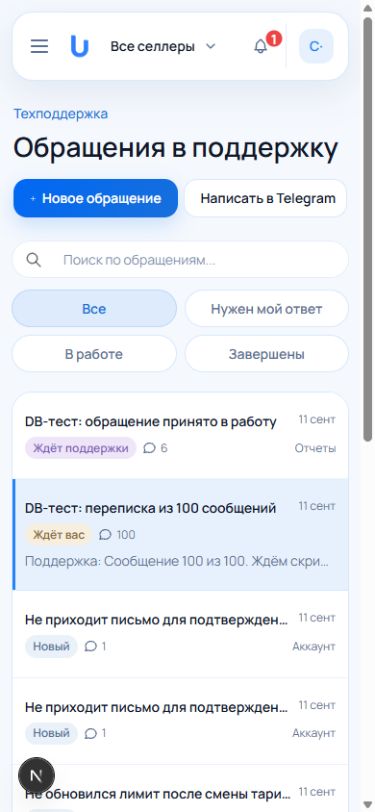Select the 'Нужен мой ответ' filter

[x=266, y=309]
